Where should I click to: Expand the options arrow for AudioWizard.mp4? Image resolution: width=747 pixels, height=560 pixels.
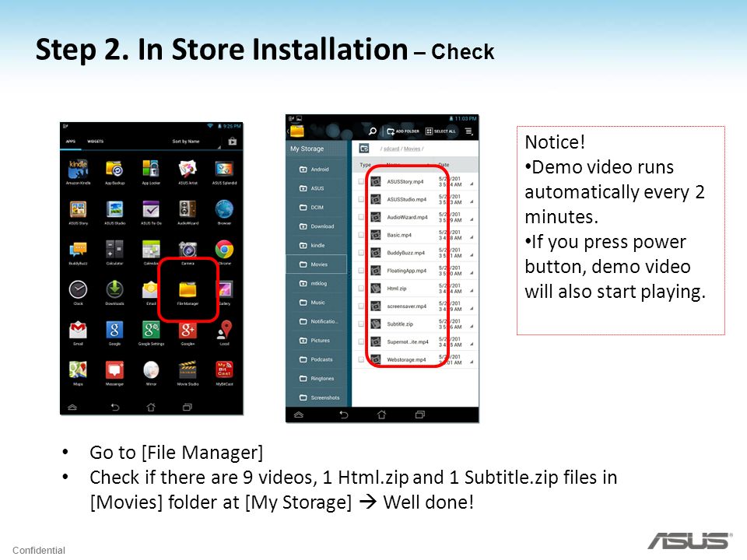click(472, 219)
